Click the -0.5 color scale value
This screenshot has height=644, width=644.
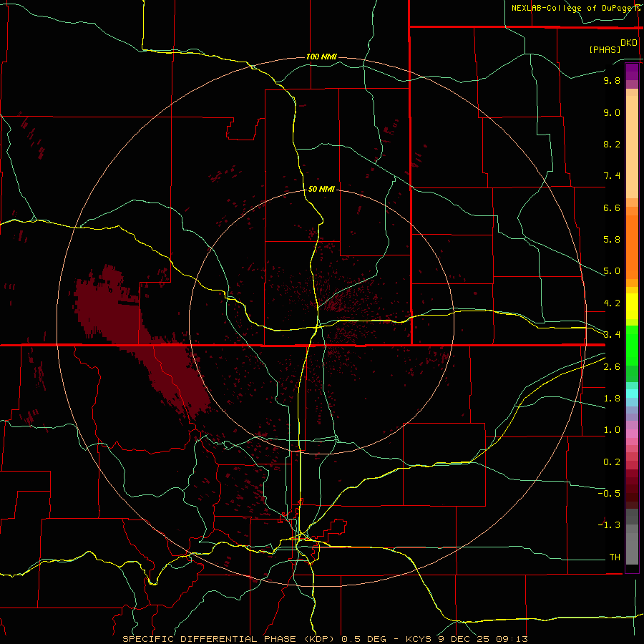click(x=609, y=494)
